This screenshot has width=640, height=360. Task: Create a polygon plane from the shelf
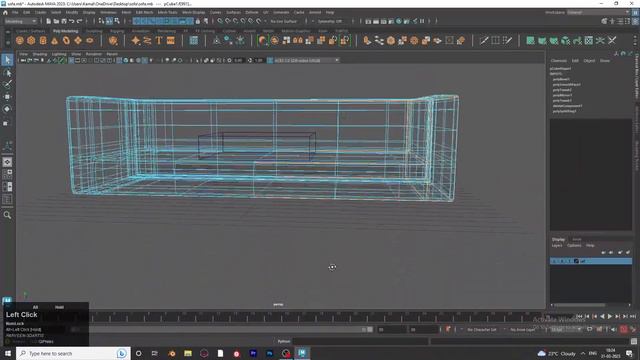[78, 40]
